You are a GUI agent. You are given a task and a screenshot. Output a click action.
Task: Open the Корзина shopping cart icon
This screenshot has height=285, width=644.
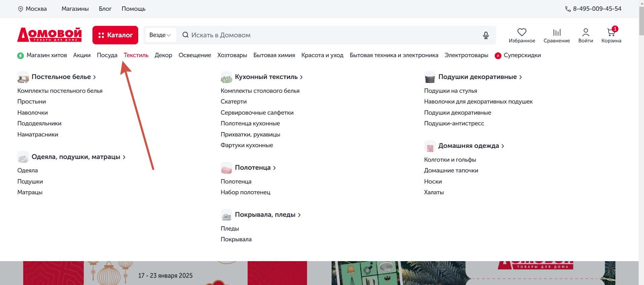pos(611,32)
